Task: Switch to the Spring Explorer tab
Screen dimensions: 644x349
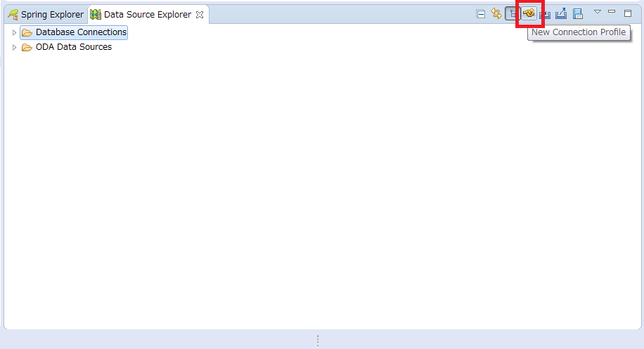Action: pos(46,15)
